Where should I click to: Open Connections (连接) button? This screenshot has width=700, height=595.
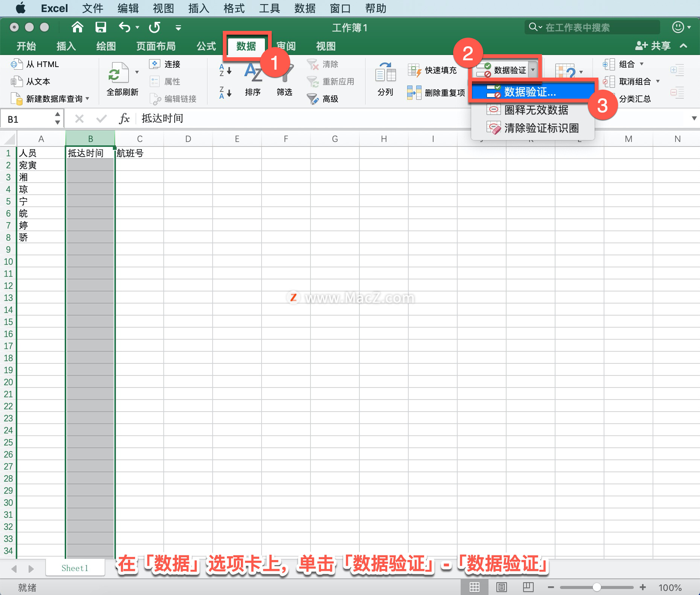(165, 64)
